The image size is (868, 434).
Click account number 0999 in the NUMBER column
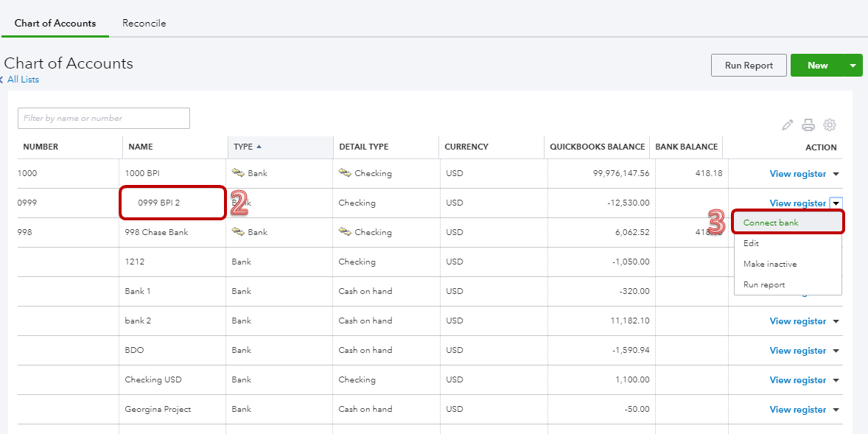pos(27,203)
